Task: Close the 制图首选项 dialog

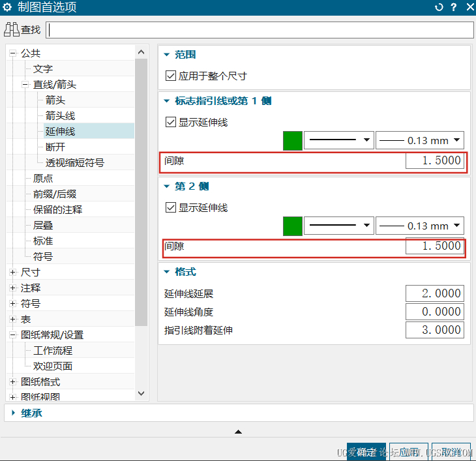Action: click(470, 7)
